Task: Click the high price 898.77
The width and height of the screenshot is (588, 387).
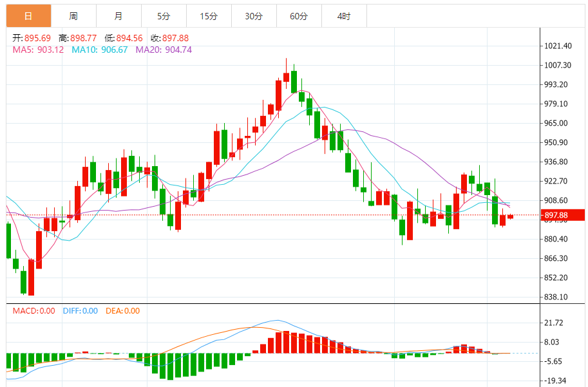Action: 83,38
